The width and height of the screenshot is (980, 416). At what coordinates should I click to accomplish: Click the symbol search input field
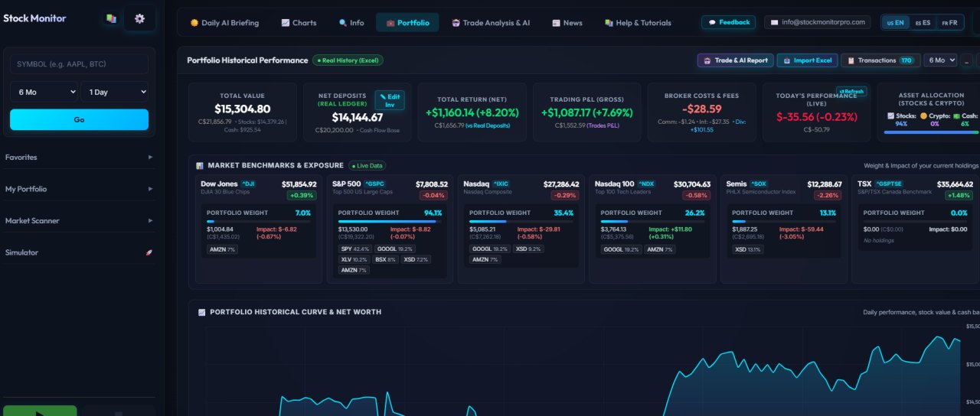[x=79, y=63]
